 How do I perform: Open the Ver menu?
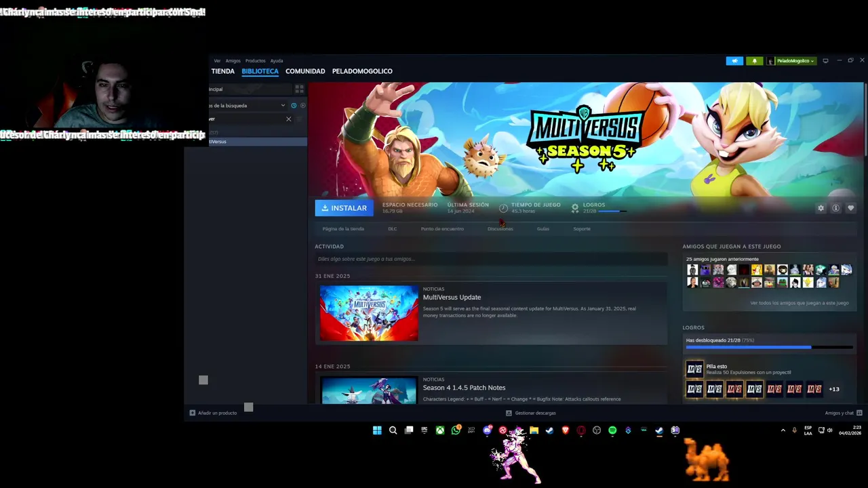[x=217, y=61]
